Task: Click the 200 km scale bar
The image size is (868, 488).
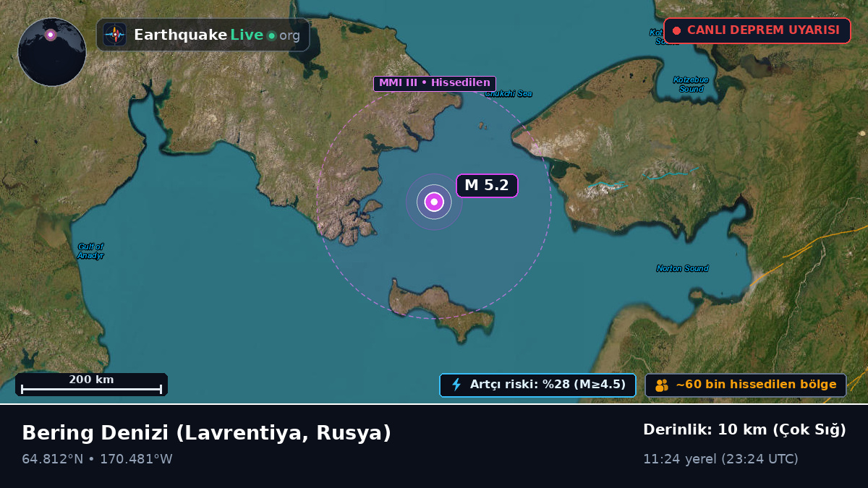Action: click(x=91, y=385)
